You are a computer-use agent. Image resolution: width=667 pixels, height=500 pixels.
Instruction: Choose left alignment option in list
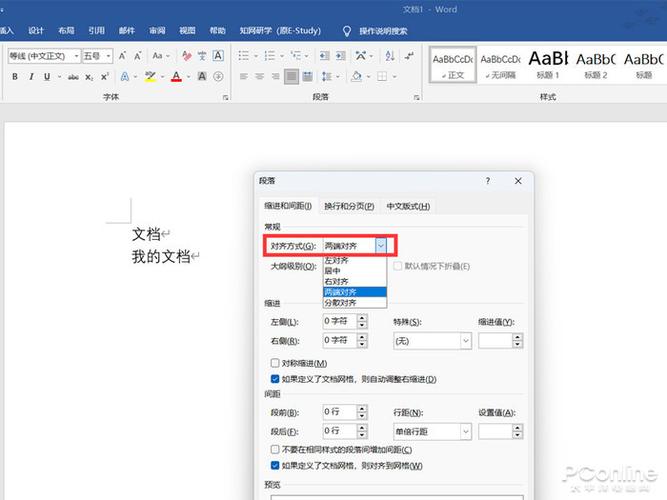click(355, 260)
